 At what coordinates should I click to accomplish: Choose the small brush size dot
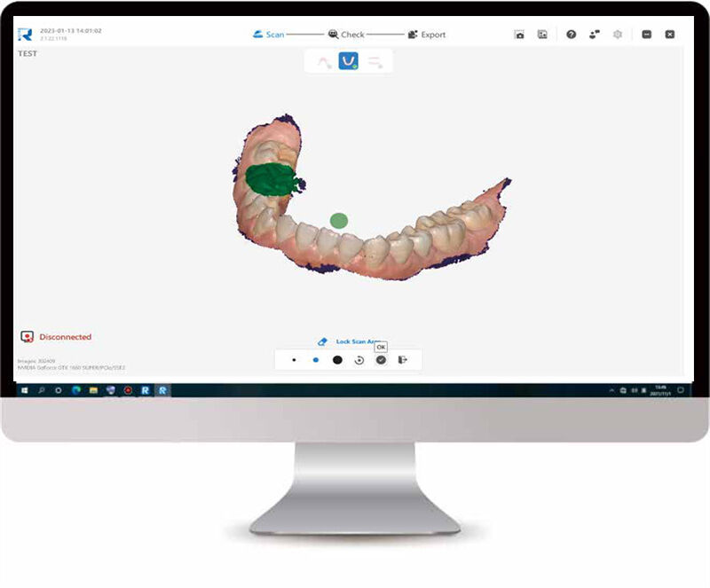pos(294,360)
